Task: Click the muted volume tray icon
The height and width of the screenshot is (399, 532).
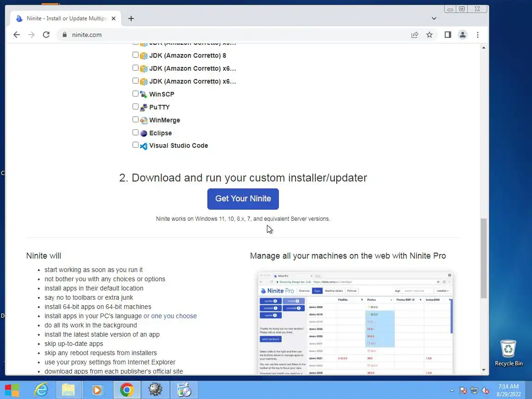Action: pyautogui.click(x=485, y=391)
